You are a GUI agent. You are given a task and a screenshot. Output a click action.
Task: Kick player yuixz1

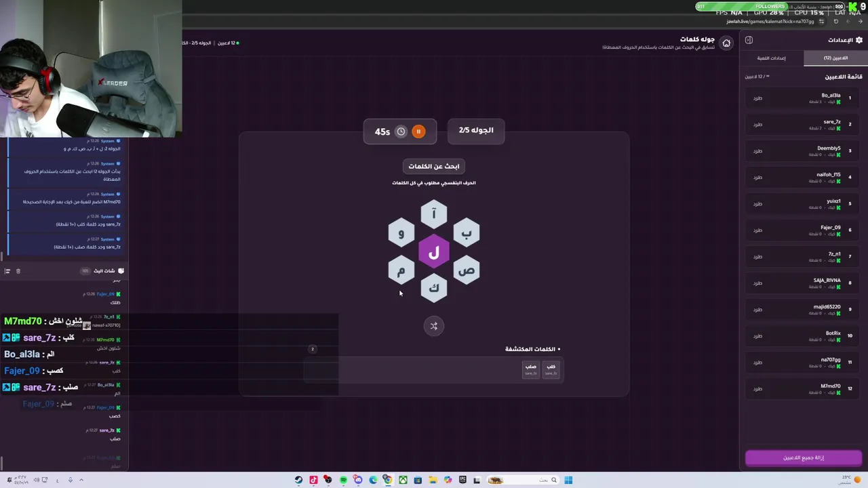[x=757, y=204]
